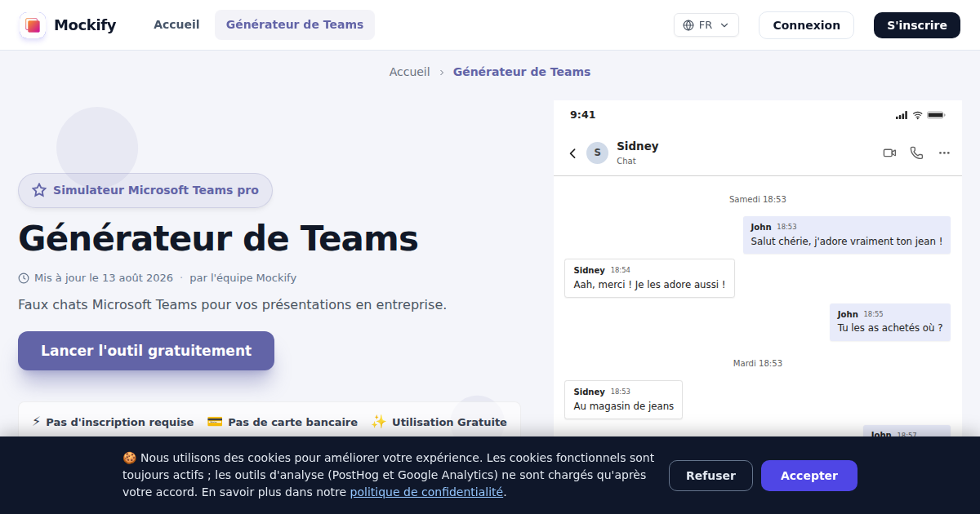Accept cookies with the Accepter button
This screenshot has width=980, height=514.
(x=809, y=476)
